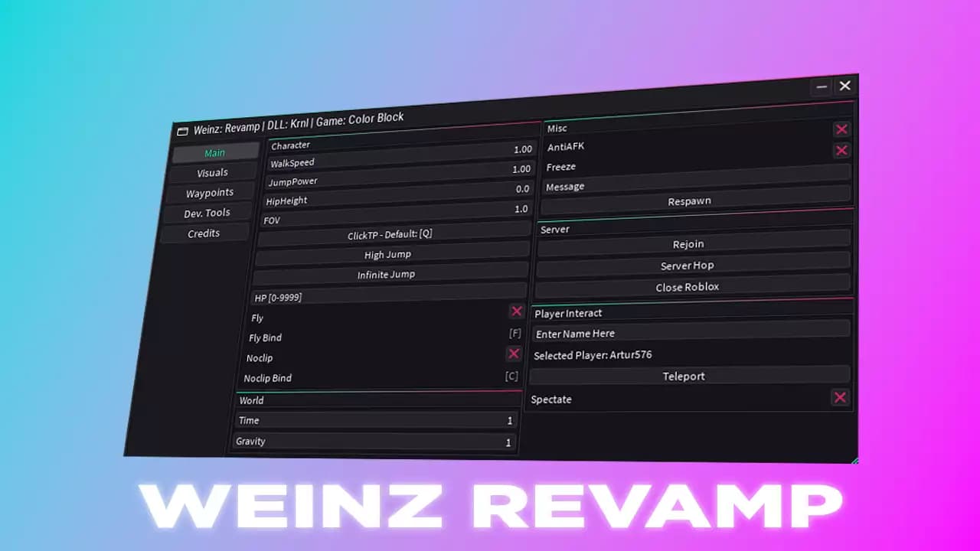Activate the High Jump button

(x=387, y=254)
